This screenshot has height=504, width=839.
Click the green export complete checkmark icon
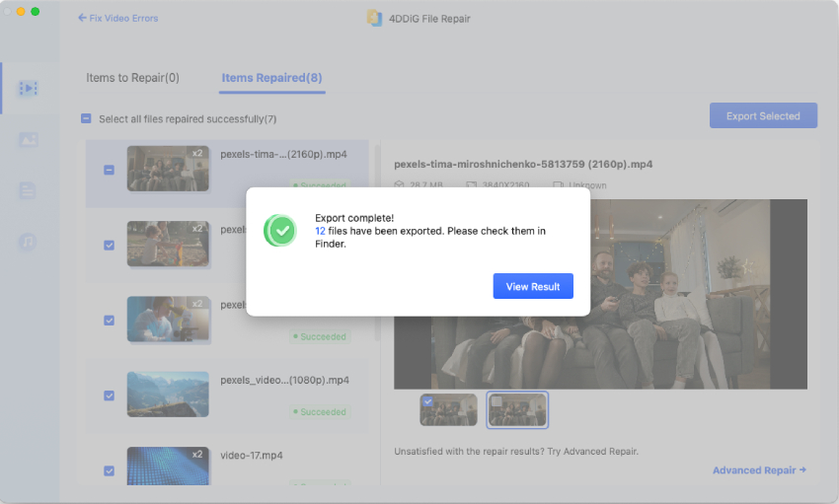(x=280, y=231)
